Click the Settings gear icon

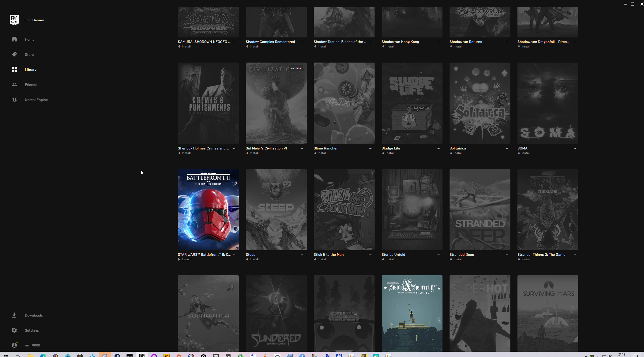point(14,330)
